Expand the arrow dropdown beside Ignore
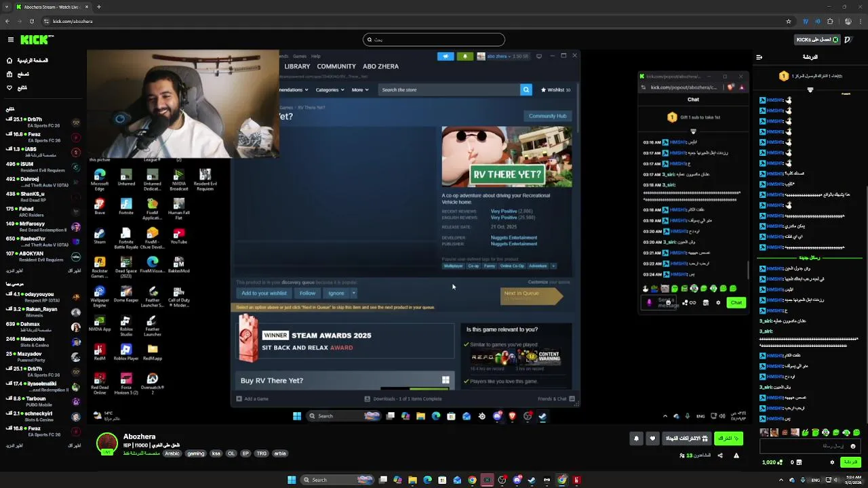 click(x=353, y=293)
